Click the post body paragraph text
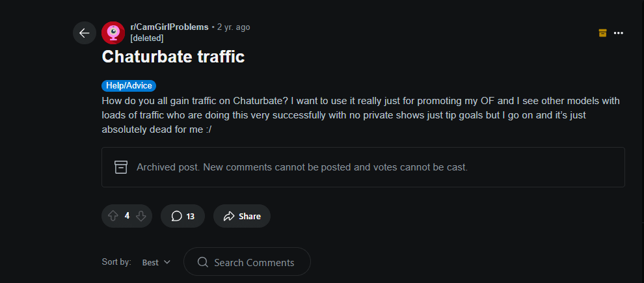This screenshot has height=283, width=644. point(361,115)
